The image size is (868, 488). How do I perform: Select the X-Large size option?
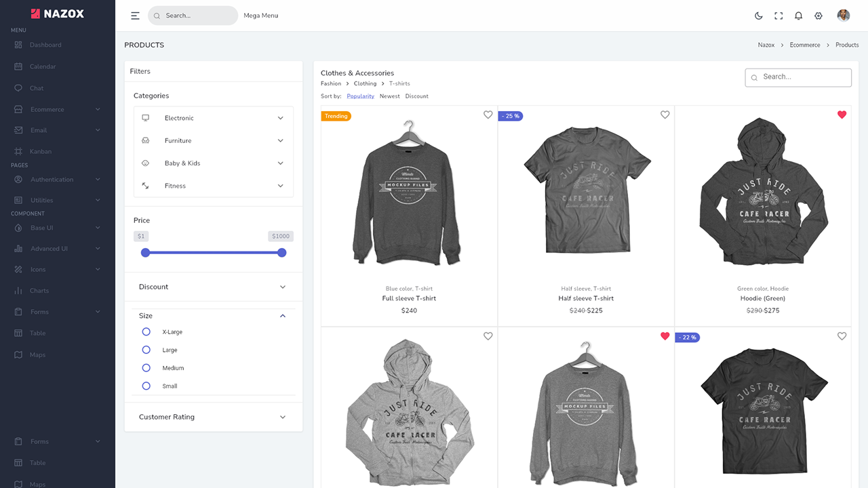[146, 331]
